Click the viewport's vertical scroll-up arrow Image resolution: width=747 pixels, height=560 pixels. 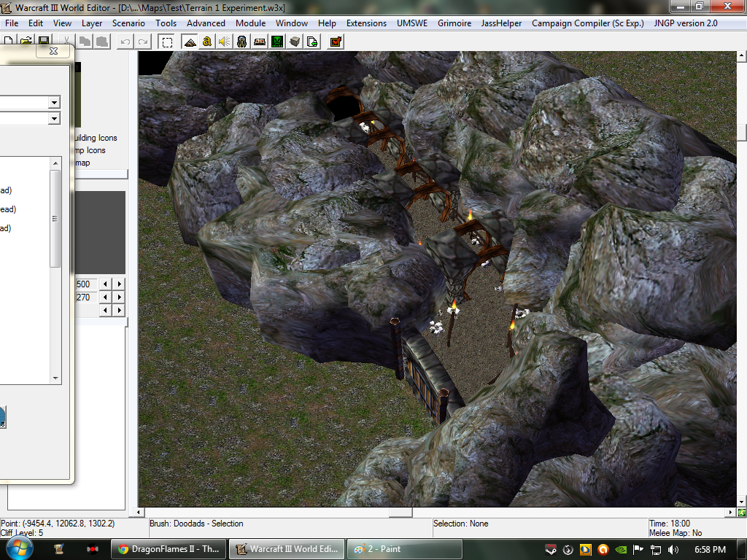pos(742,55)
